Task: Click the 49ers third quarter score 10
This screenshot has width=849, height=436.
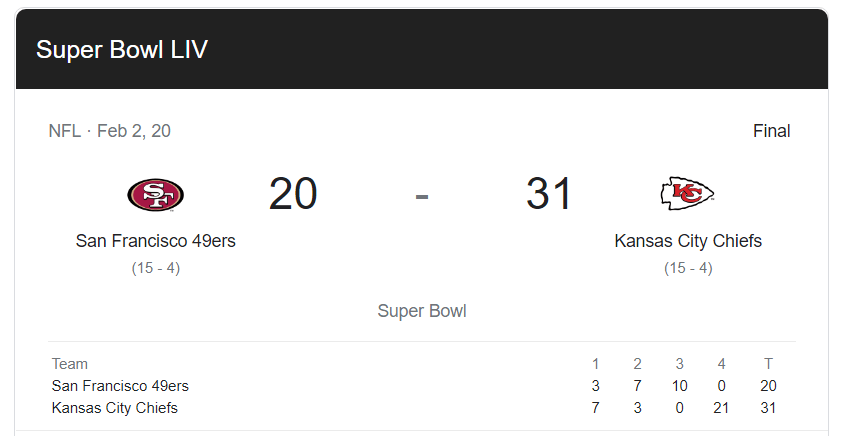Action: [x=679, y=386]
